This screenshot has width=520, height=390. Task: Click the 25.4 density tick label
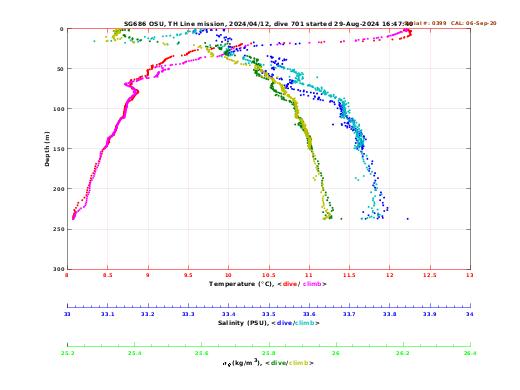click(x=134, y=353)
